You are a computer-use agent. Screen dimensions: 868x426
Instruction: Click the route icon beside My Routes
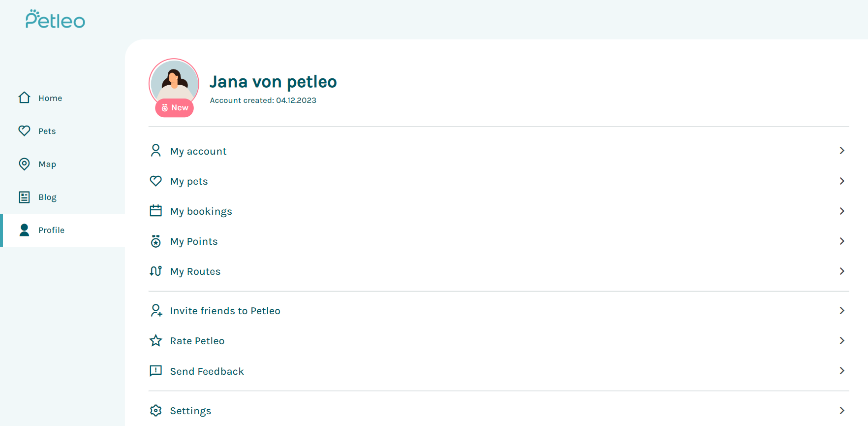point(155,271)
